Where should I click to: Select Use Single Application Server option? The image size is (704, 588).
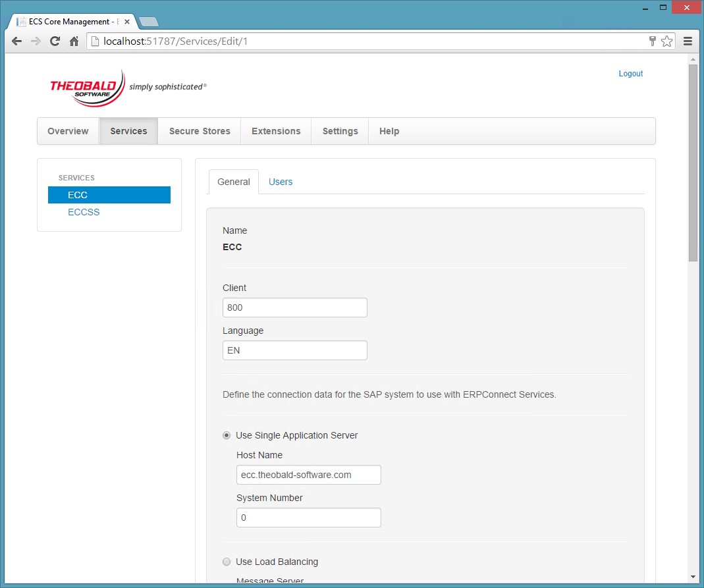point(227,435)
